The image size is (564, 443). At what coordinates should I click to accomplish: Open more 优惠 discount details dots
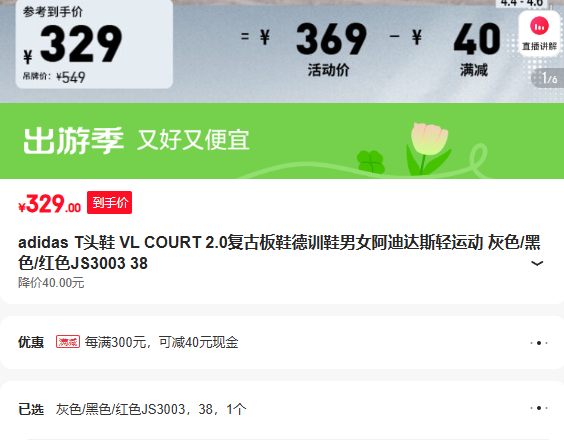[x=538, y=343]
